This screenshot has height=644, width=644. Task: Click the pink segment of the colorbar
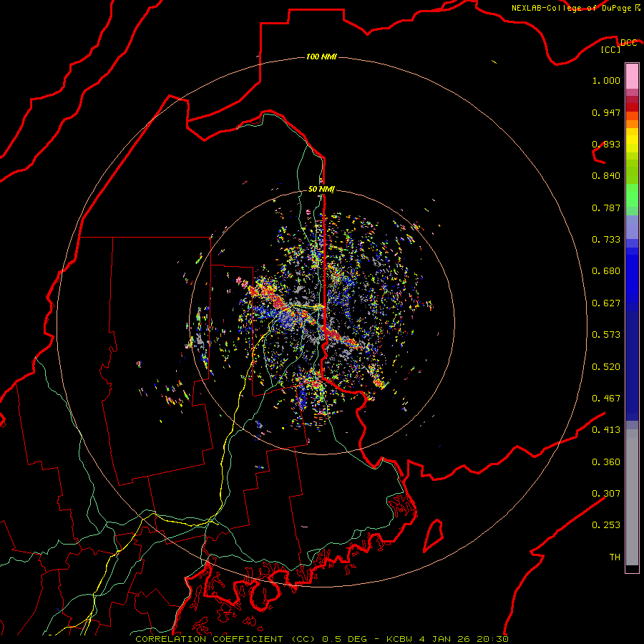632,77
